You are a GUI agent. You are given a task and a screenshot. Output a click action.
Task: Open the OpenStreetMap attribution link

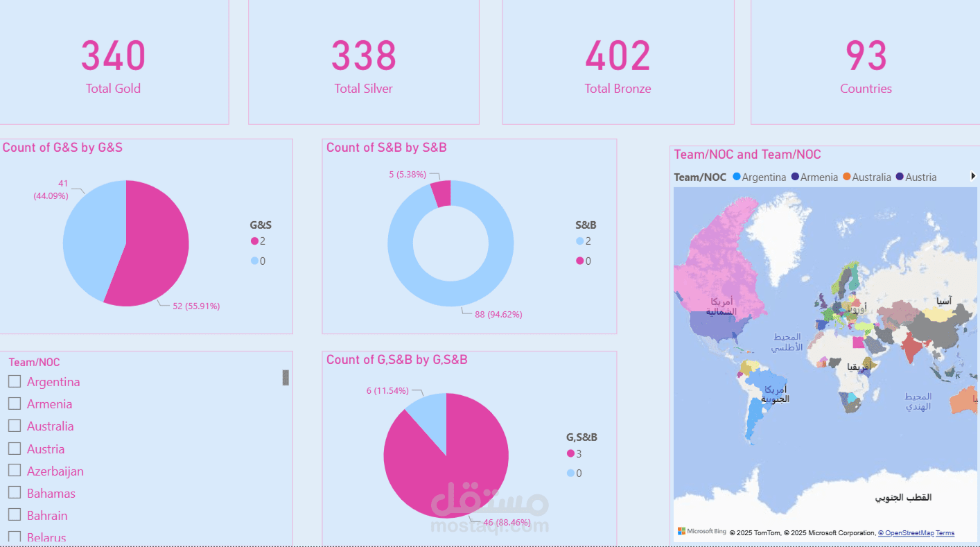click(906, 532)
